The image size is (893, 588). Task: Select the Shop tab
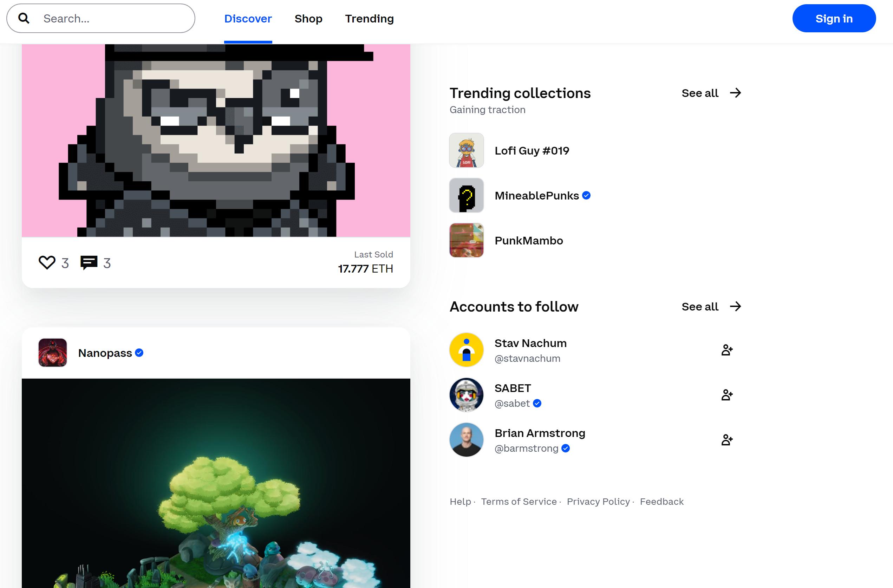point(308,18)
